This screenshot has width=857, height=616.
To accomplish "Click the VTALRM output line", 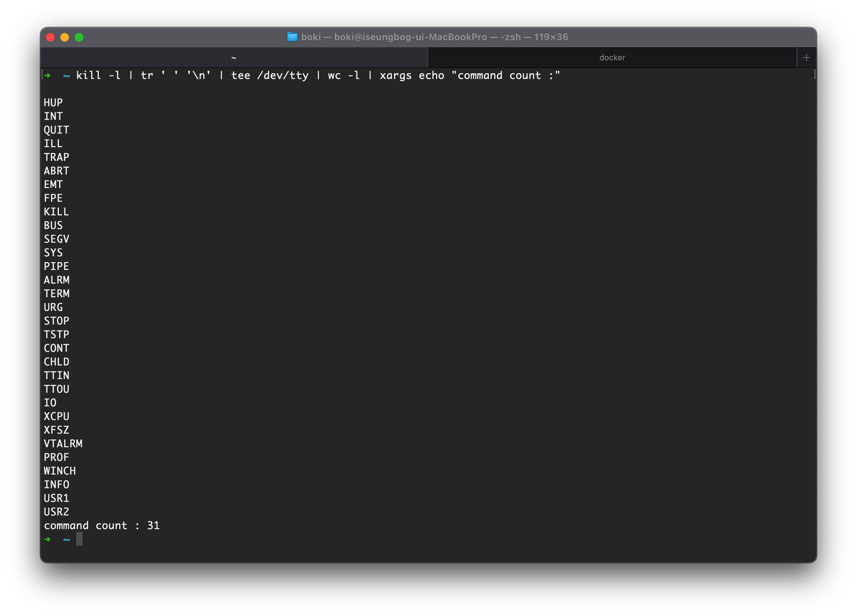I will (x=63, y=444).
